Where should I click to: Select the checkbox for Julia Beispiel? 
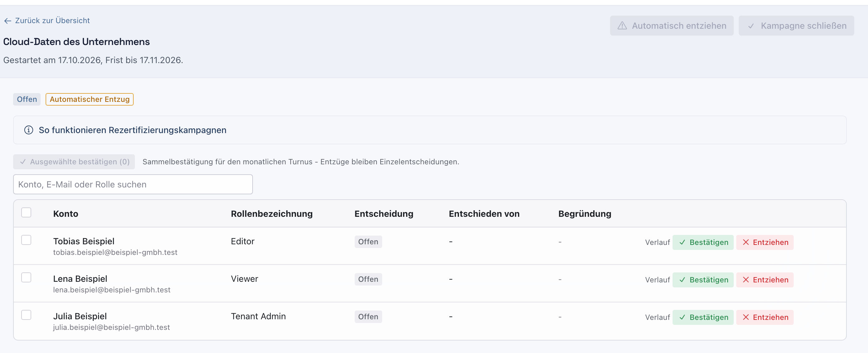click(x=26, y=315)
